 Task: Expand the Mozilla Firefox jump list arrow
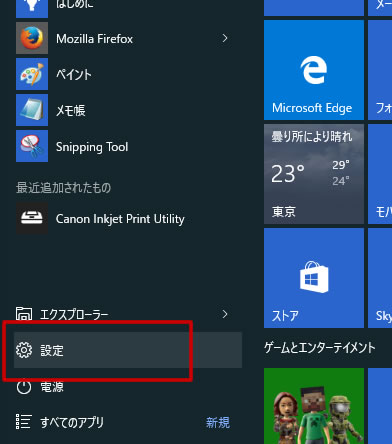click(x=225, y=38)
